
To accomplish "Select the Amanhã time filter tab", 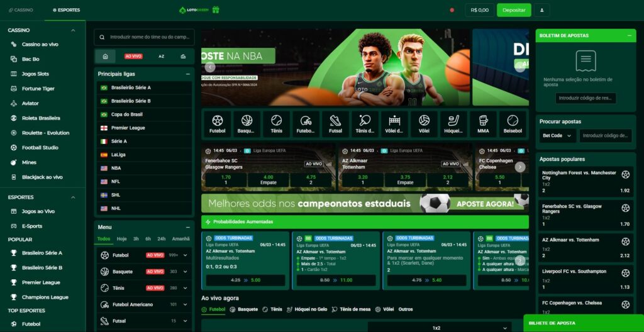I will tap(180, 239).
